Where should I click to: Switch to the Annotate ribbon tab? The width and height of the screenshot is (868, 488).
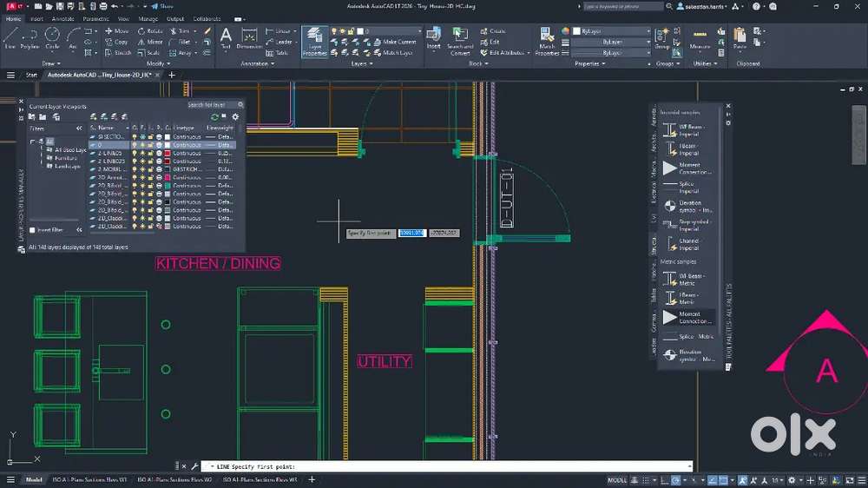(62, 18)
